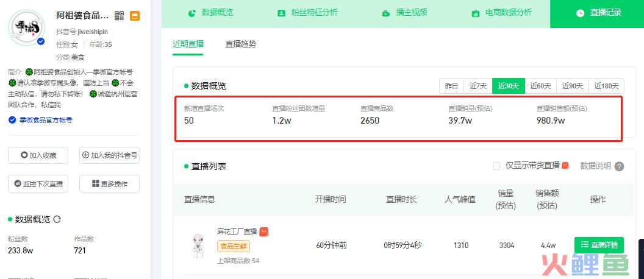Click the 980.9w 直播销售额 value
The height and width of the screenshot is (279, 644).
pos(551,121)
